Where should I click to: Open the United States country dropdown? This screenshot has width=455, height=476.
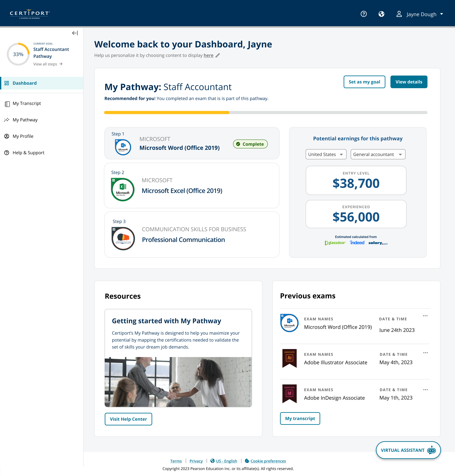[x=326, y=154]
